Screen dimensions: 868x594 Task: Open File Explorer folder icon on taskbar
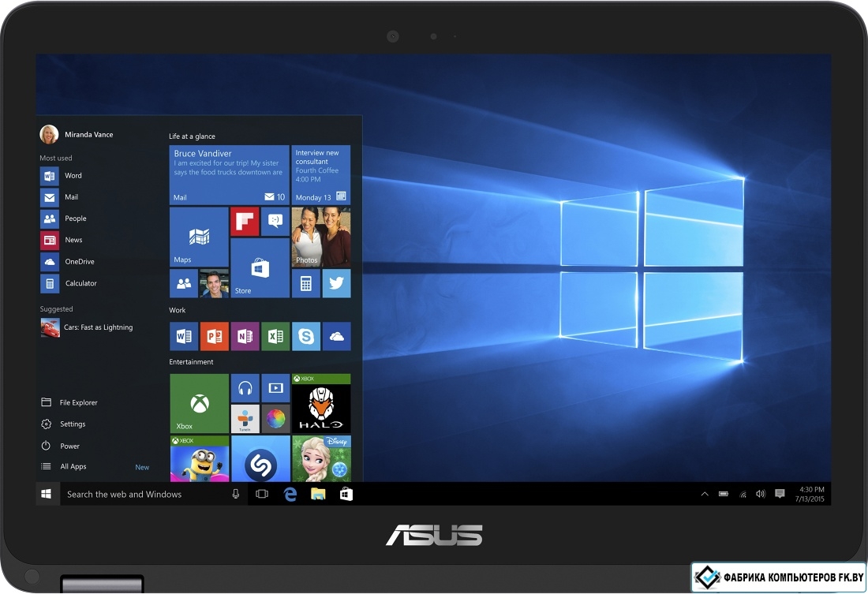(x=318, y=495)
